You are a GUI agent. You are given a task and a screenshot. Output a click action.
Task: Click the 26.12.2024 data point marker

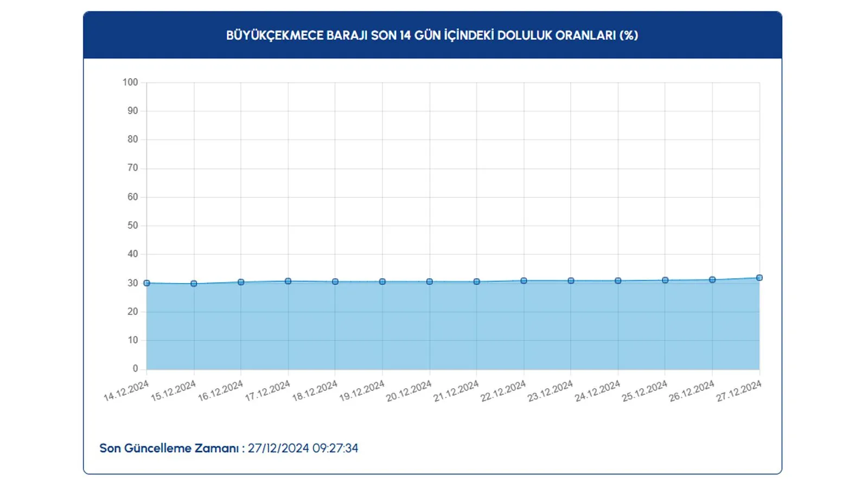tap(712, 280)
